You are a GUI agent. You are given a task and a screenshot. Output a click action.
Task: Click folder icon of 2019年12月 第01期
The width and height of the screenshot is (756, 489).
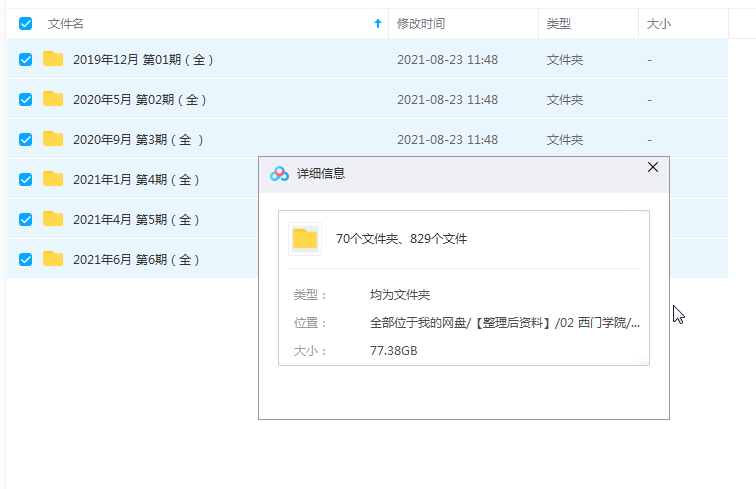click(53, 59)
